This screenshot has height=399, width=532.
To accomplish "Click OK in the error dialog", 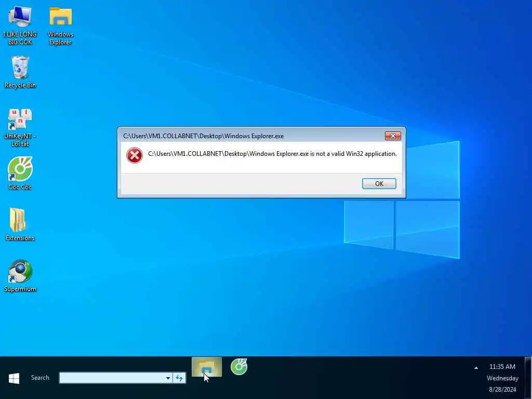I will 379,183.
